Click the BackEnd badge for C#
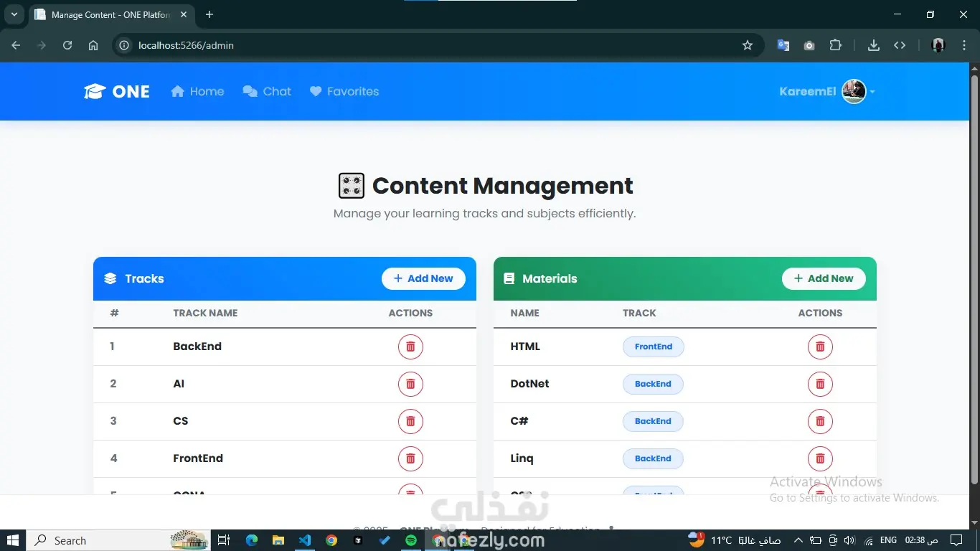 coord(653,421)
